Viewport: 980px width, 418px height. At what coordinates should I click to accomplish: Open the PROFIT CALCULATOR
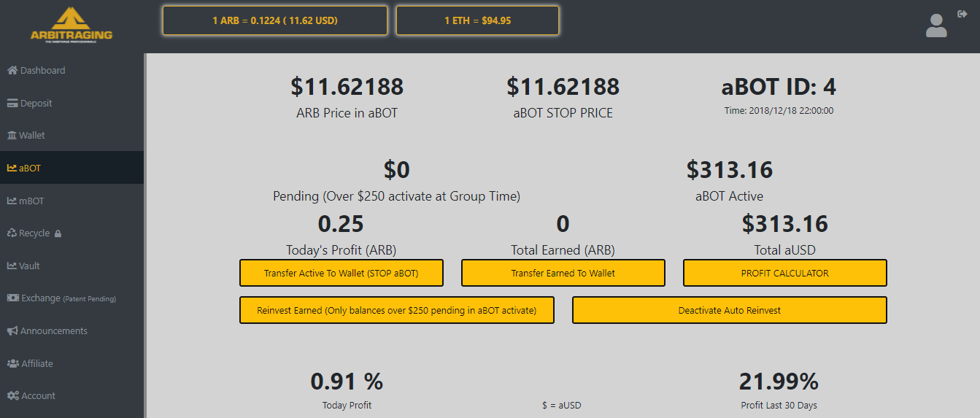784,274
